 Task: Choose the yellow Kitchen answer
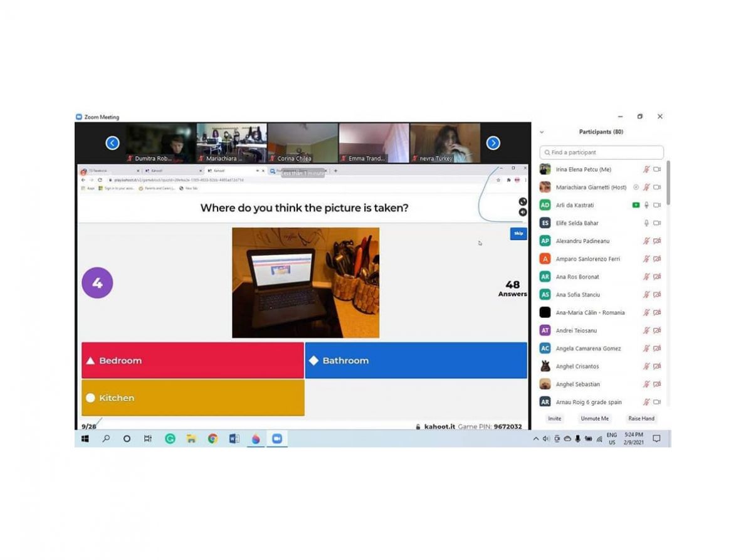pyautogui.click(x=192, y=398)
